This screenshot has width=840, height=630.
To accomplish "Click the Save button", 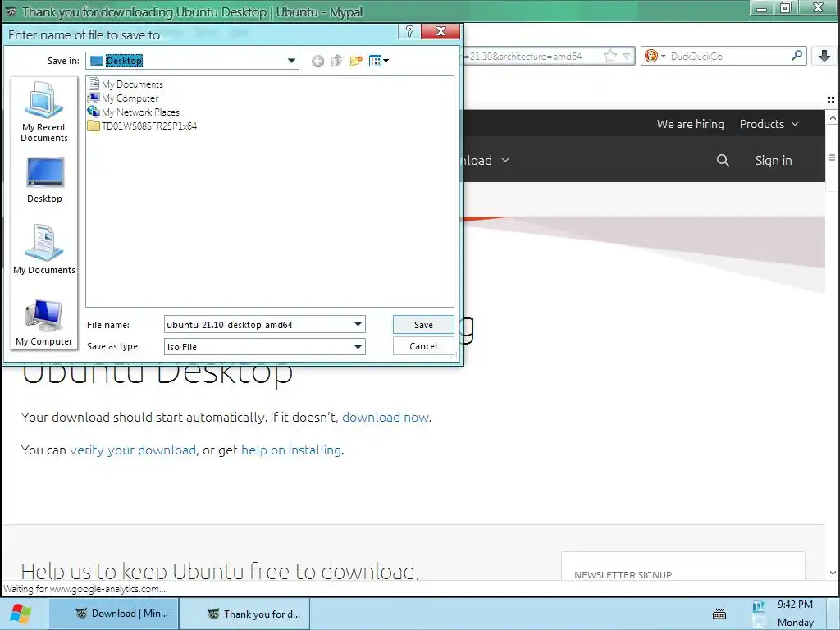I will (x=423, y=325).
